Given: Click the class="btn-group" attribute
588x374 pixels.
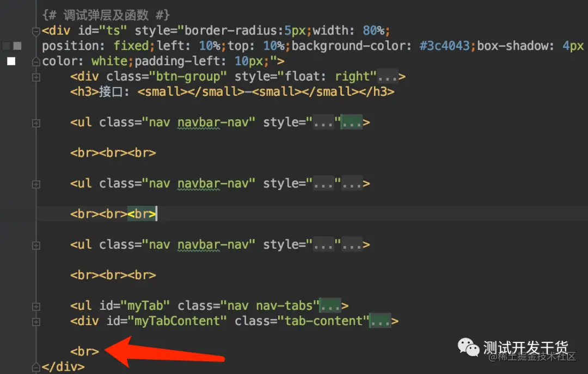Looking at the screenshot, I should [x=167, y=77].
